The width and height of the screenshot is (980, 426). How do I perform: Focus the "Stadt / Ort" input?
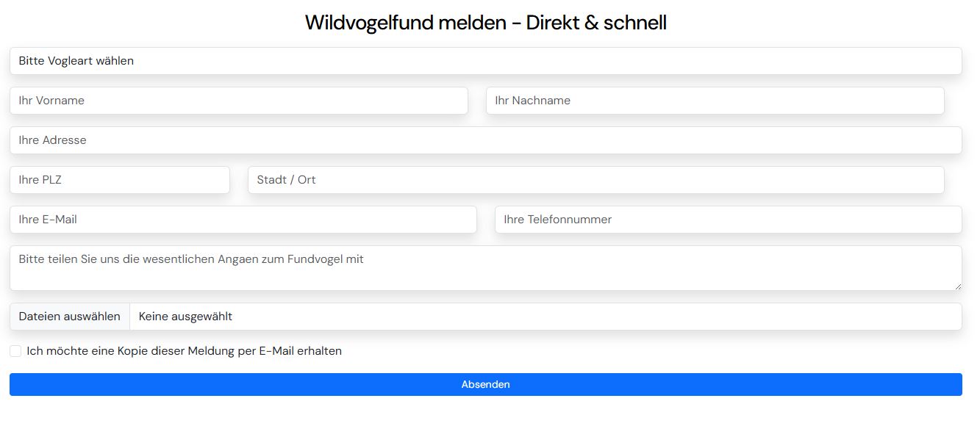595,180
